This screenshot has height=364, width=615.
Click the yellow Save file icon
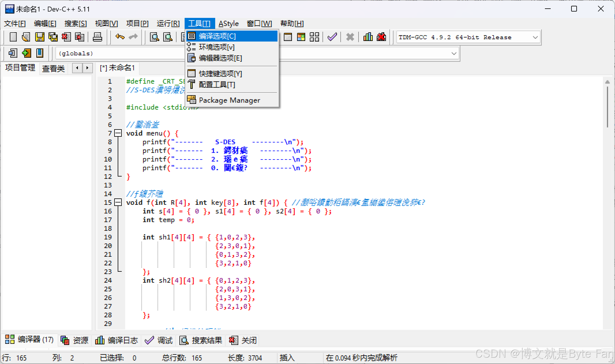coord(40,37)
